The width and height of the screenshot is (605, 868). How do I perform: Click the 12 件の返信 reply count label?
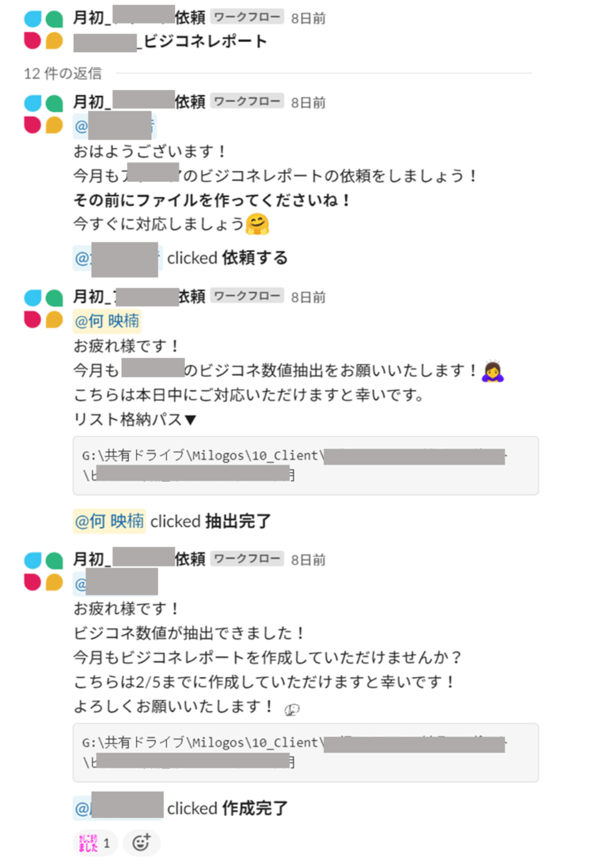63,74
